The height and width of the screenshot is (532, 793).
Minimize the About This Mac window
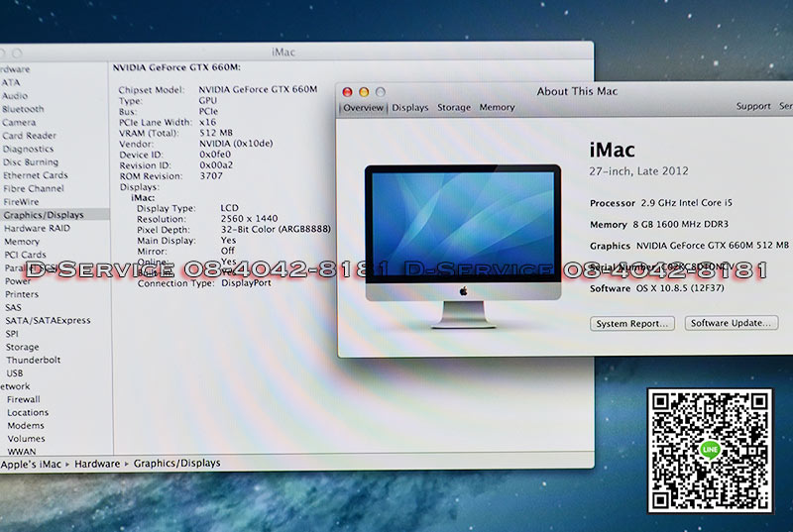click(364, 92)
